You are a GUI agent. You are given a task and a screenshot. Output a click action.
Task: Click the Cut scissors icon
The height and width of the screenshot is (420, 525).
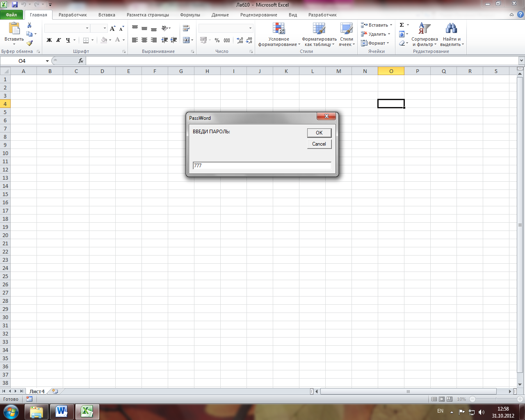pos(30,25)
